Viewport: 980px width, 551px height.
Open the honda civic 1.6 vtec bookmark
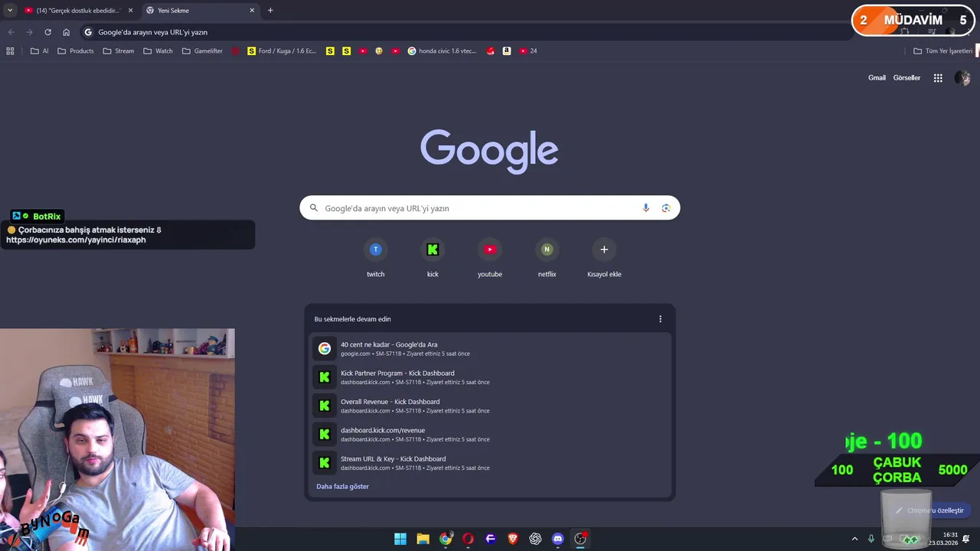pyautogui.click(x=442, y=51)
